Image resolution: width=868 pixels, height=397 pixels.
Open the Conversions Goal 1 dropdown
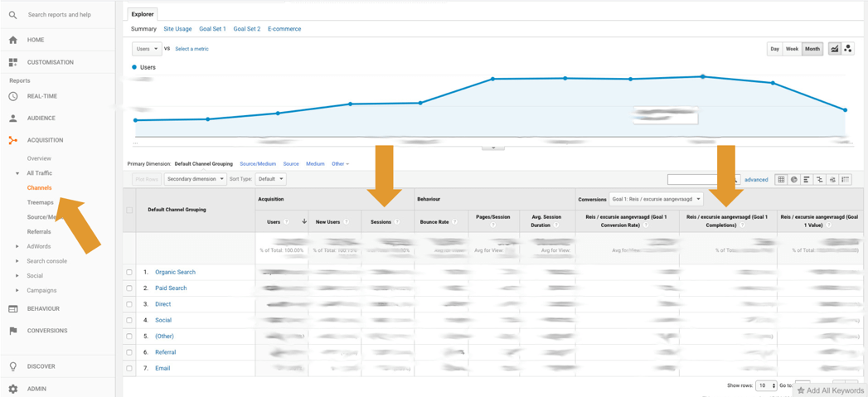tap(656, 199)
